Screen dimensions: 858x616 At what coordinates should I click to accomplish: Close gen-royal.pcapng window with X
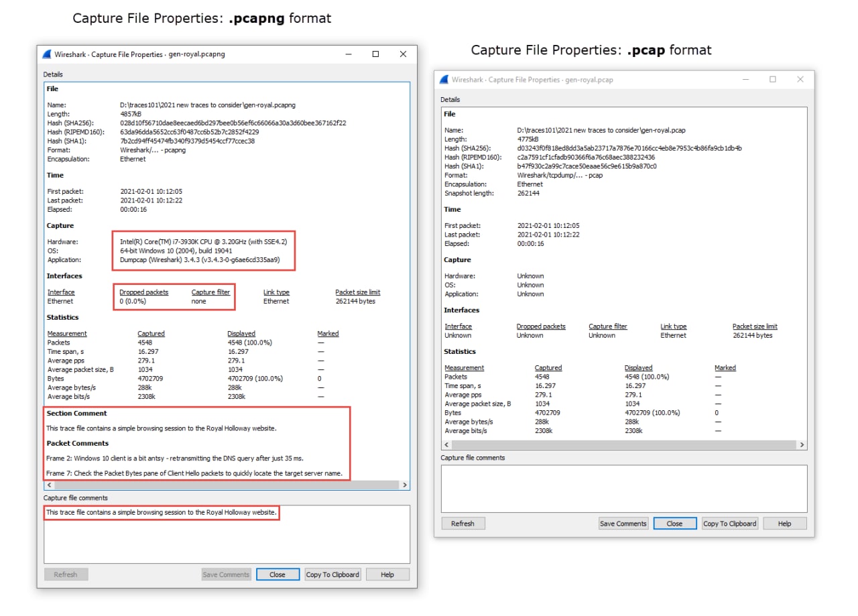(403, 54)
